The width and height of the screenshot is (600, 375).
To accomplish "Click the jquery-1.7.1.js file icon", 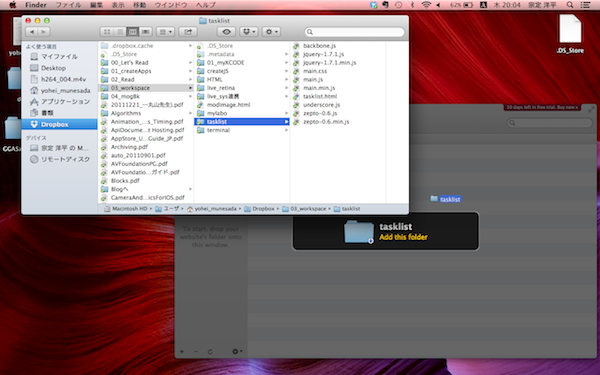I will click(296, 54).
